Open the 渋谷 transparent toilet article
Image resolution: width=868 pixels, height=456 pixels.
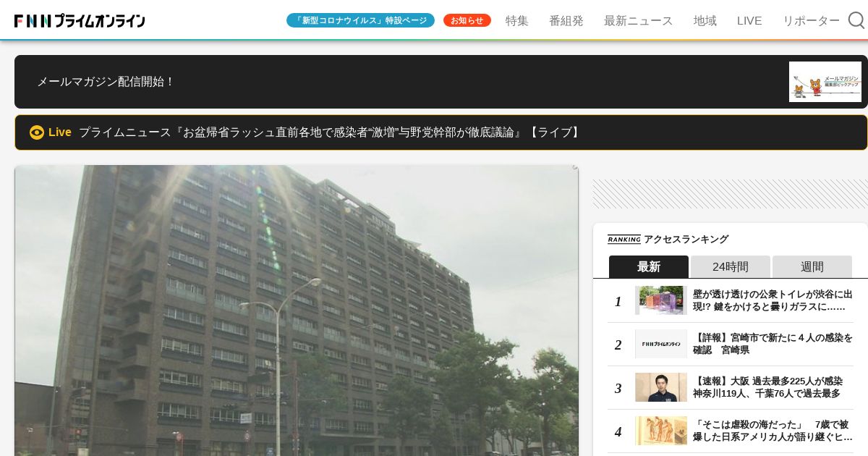pos(773,300)
